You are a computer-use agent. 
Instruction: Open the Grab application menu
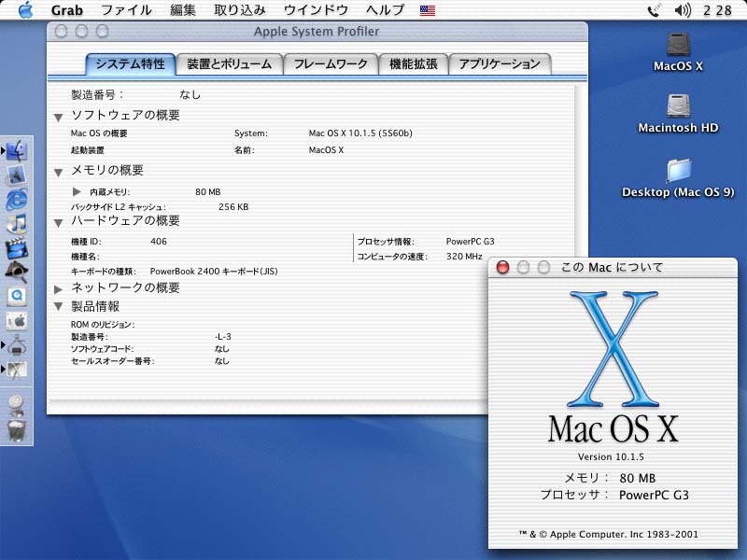[x=66, y=10]
